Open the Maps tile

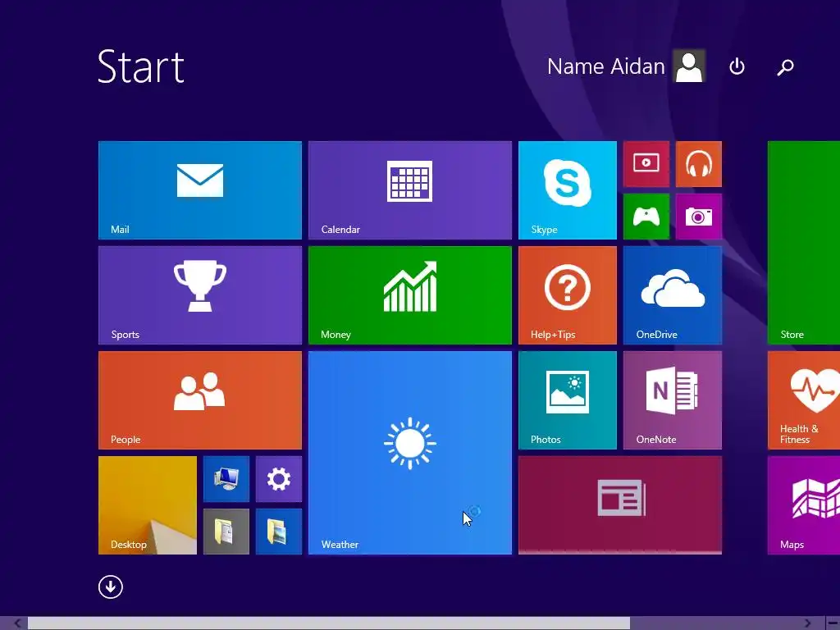tap(804, 505)
